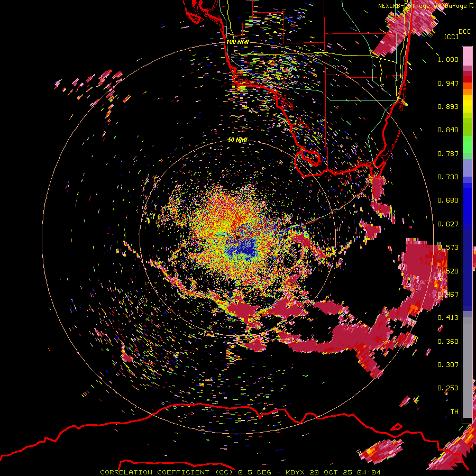Pick the gray segment of the color bar
The height and width of the screenshot is (476, 476).
[x=467, y=368]
